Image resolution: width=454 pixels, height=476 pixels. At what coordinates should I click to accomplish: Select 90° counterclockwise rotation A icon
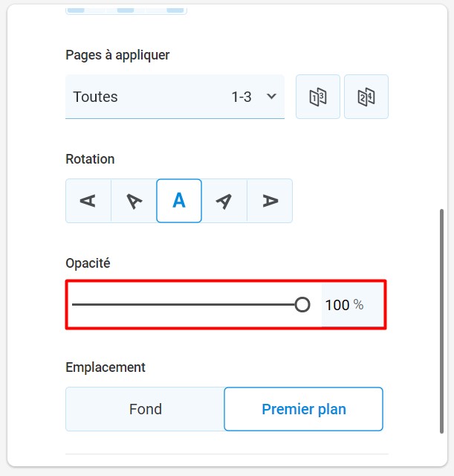(x=88, y=201)
